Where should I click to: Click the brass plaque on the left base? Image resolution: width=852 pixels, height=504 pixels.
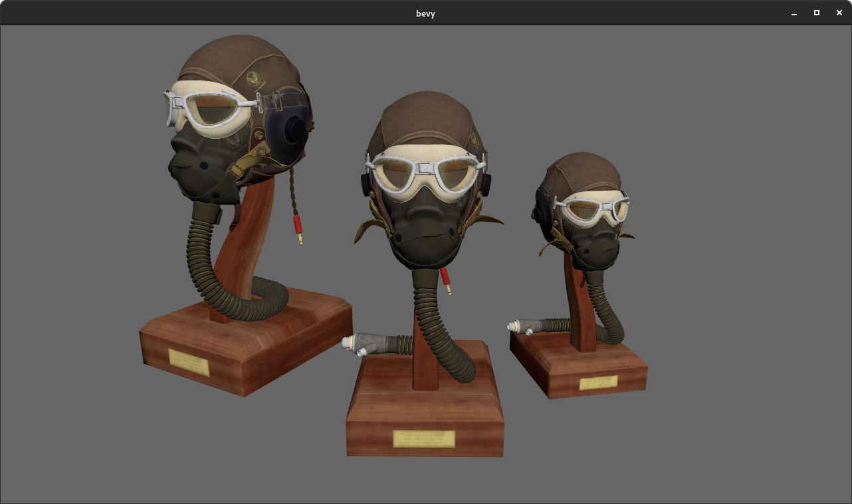click(x=189, y=363)
